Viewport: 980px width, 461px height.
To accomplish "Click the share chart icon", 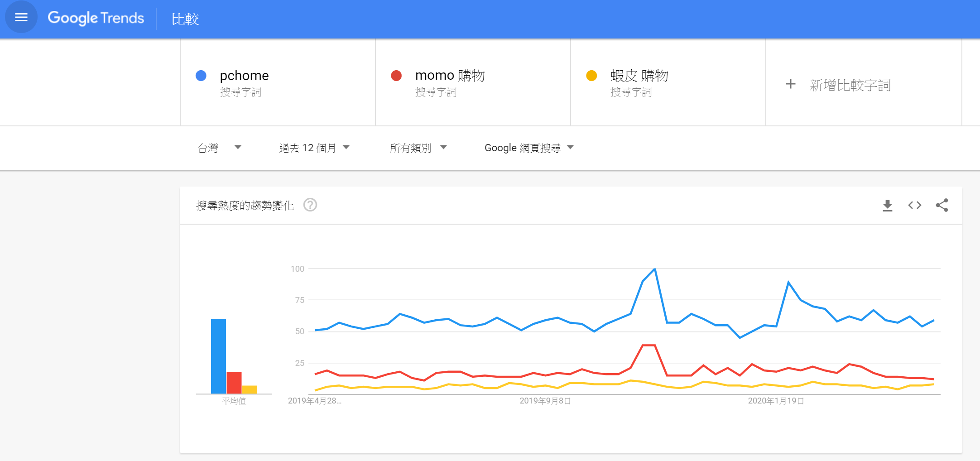I will pos(942,205).
